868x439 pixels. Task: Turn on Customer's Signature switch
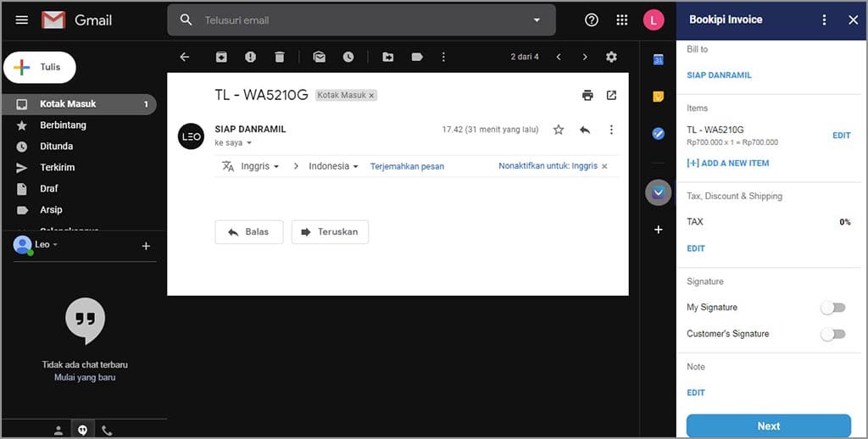tap(832, 334)
